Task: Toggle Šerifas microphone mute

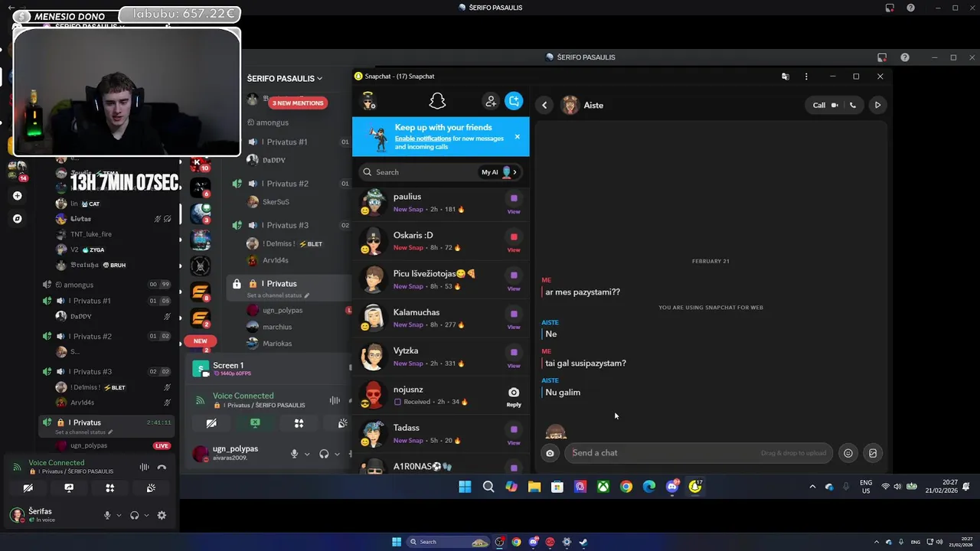Action: pyautogui.click(x=107, y=516)
